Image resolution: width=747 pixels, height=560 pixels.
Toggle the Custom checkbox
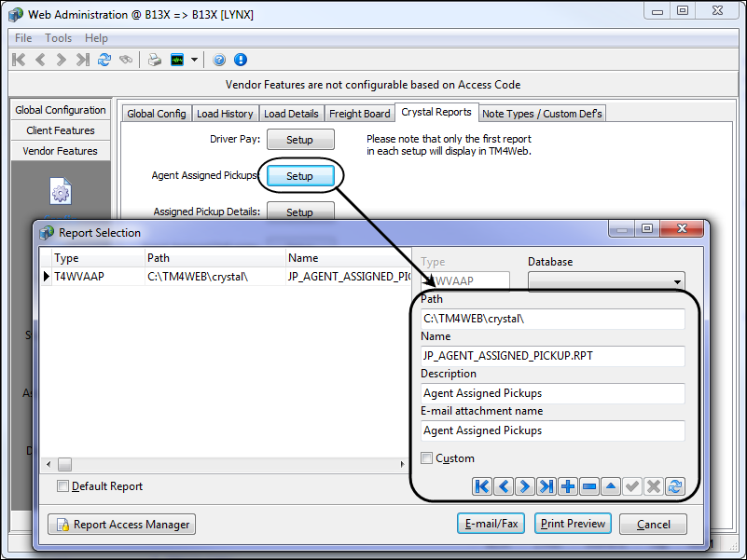click(427, 458)
